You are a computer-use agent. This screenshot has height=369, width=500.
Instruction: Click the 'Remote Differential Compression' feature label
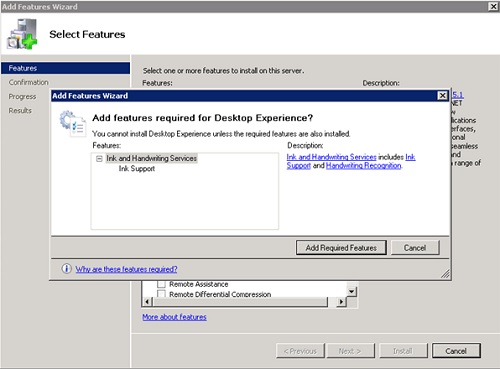pos(220,294)
